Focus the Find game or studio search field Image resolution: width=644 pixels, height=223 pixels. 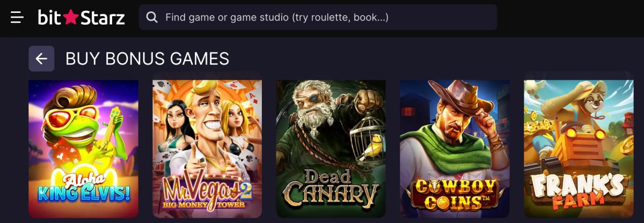click(x=318, y=17)
